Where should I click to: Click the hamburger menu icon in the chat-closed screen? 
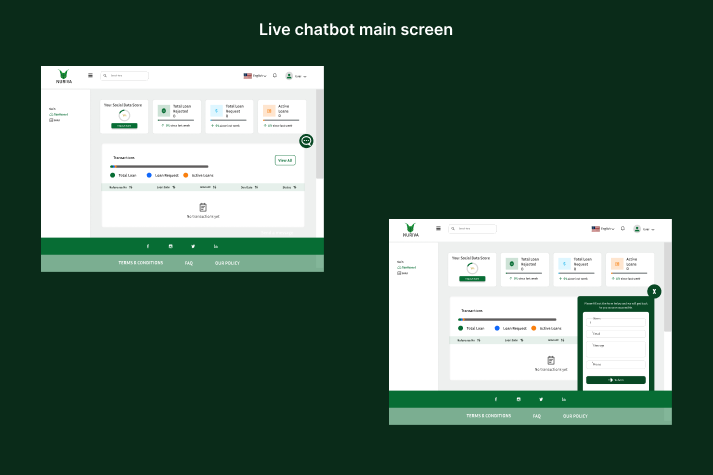tap(90, 75)
